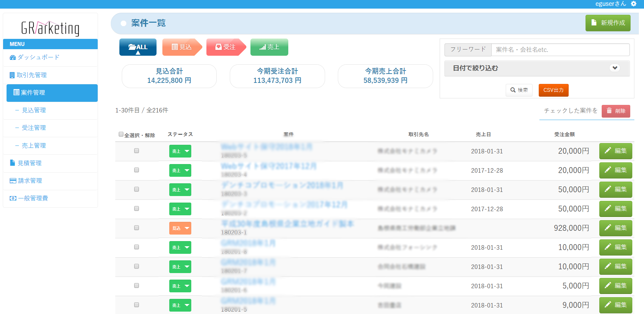
Task: Click the 見込合計 14,225,800 円 summary
Action: (x=169, y=76)
